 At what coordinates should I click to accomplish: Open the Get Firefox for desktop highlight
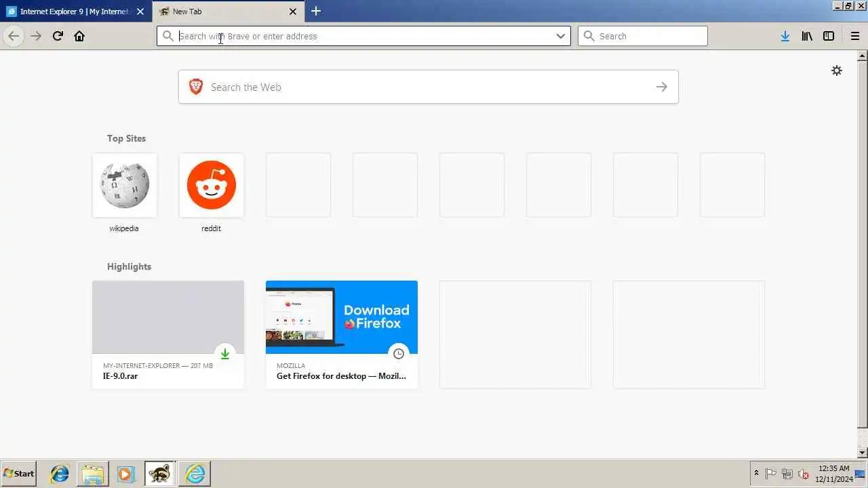[342, 335]
